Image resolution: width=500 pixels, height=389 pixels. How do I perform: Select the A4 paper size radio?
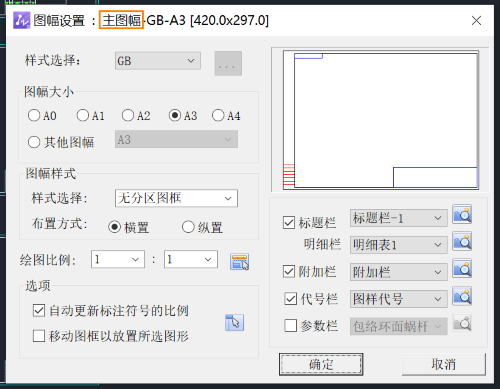point(218,115)
